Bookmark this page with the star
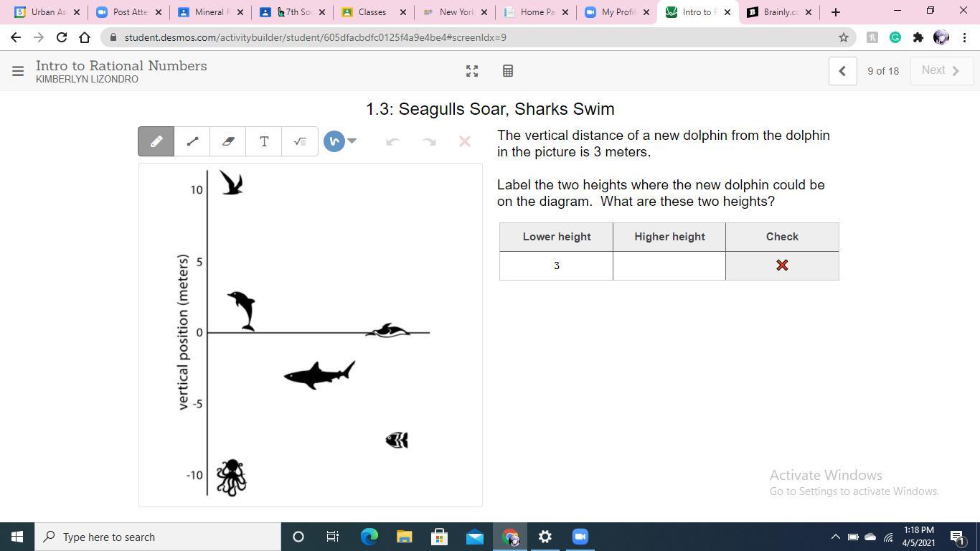This screenshot has width=980, height=551. pos(844,37)
